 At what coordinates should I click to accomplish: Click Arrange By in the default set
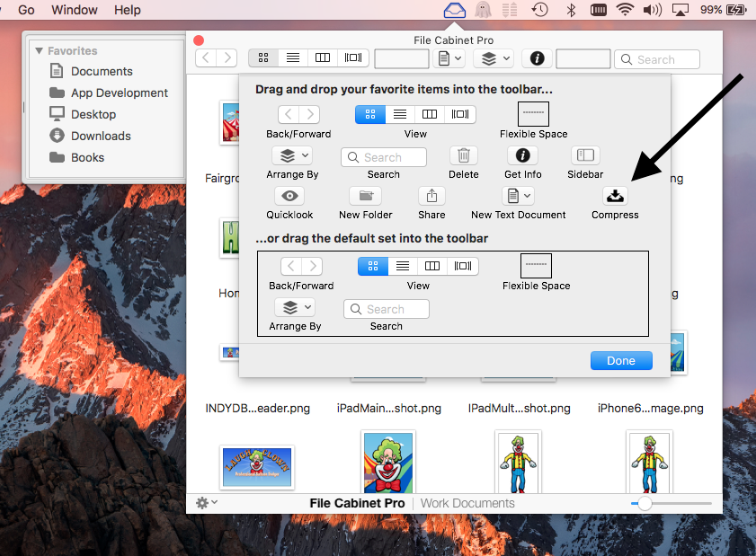(295, 307)
